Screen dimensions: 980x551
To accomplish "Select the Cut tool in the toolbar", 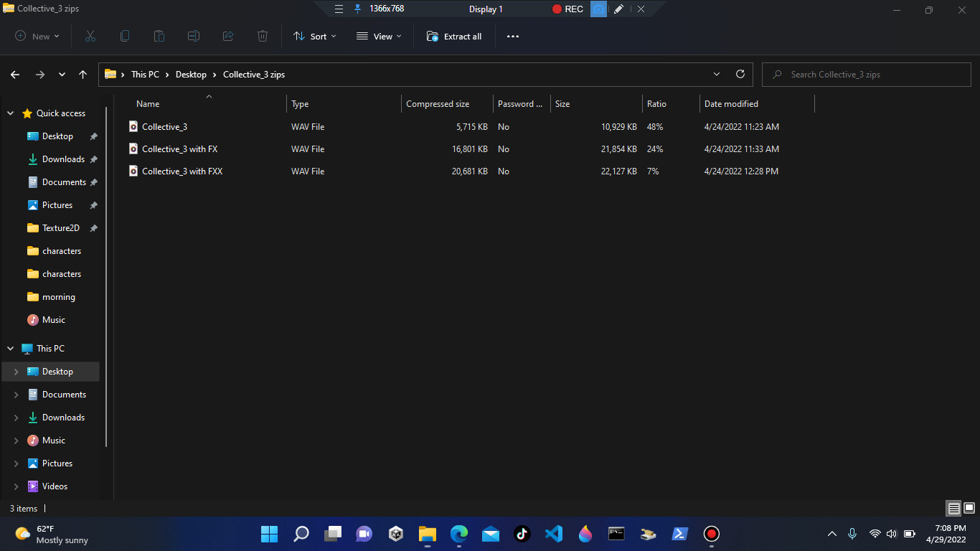I will click(90, 36).
